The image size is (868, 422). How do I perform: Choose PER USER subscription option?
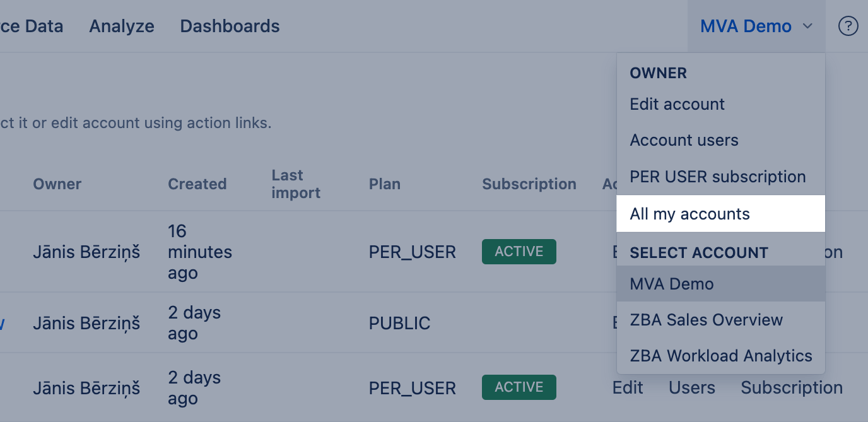pyautogui.click(x=717, y=177)
